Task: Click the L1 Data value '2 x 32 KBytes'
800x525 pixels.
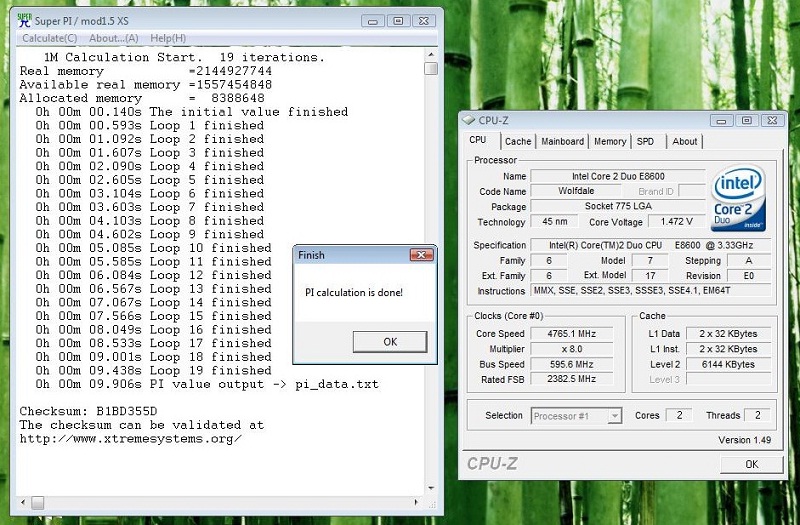Action: 729,334
